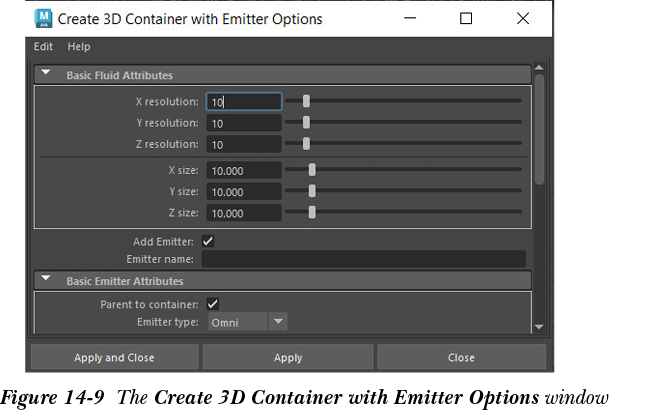Screen dimensions: 647x420
Task: Click the vertical scrollbar thumb
Action: pyautogui.click(x=539, y=130)
